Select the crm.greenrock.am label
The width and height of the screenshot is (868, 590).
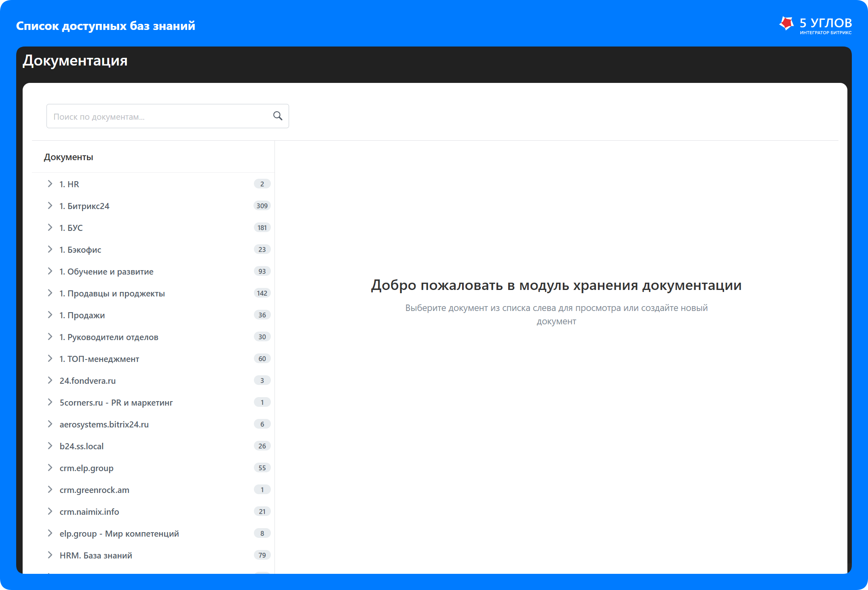[x=94, y=490]
